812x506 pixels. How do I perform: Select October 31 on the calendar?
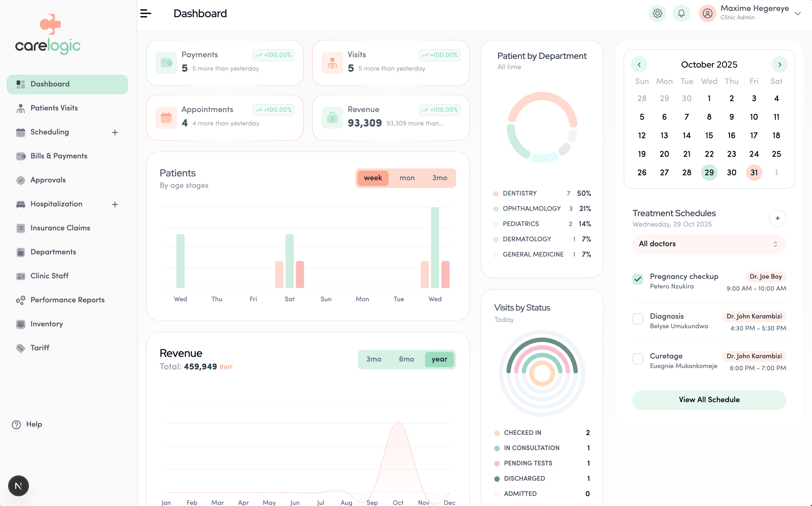[754, 172]
